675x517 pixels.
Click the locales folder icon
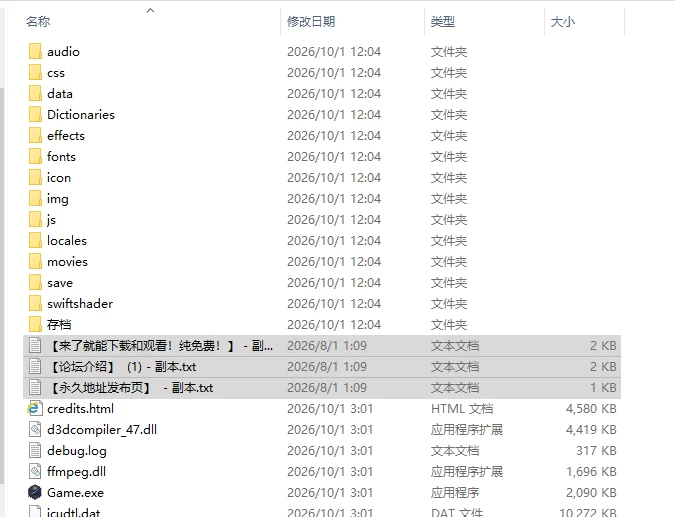pyautogui.click(x=35, y=241)
